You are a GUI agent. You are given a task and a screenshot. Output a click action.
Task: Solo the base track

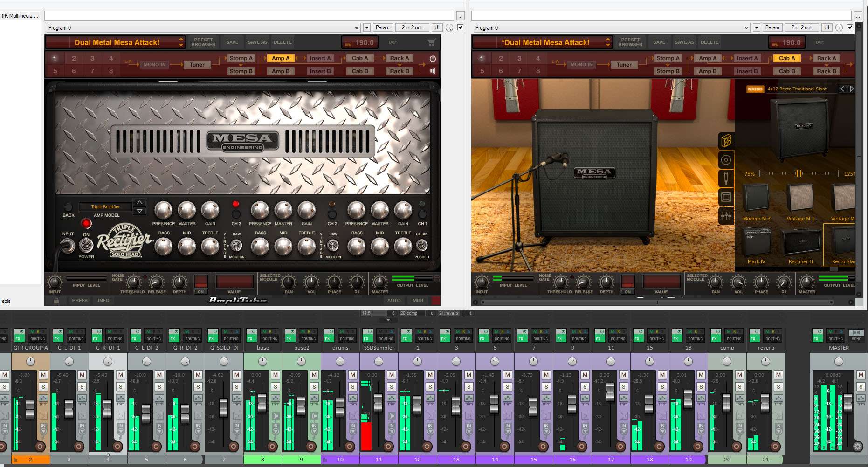click(276, 386)
